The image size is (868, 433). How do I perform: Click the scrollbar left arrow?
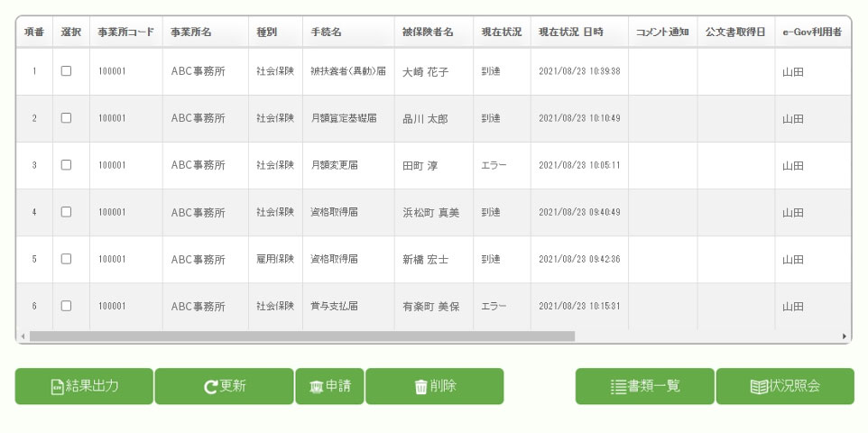[x=23, y=336]
